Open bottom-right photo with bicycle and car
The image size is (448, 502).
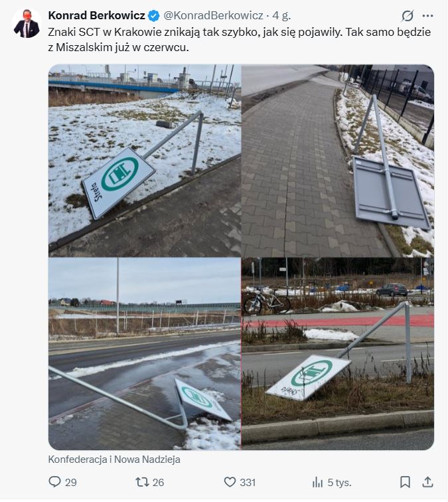tap(338, 354)
